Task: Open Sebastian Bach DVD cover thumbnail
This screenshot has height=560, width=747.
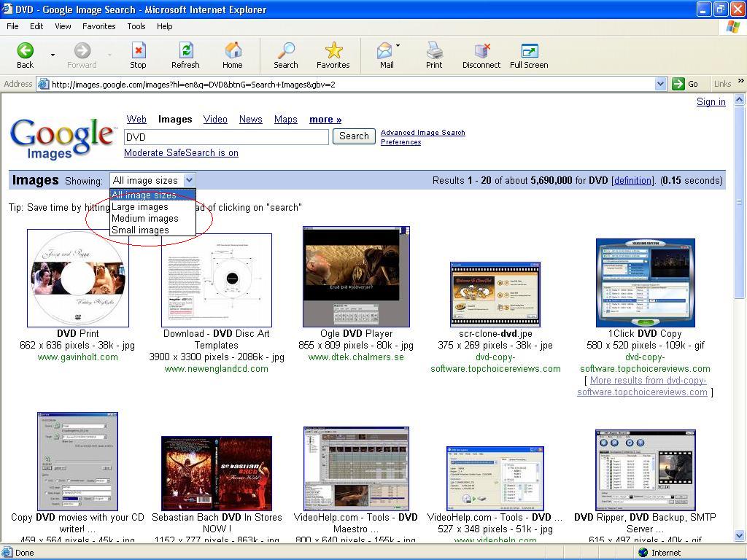Action: (217, 473)
